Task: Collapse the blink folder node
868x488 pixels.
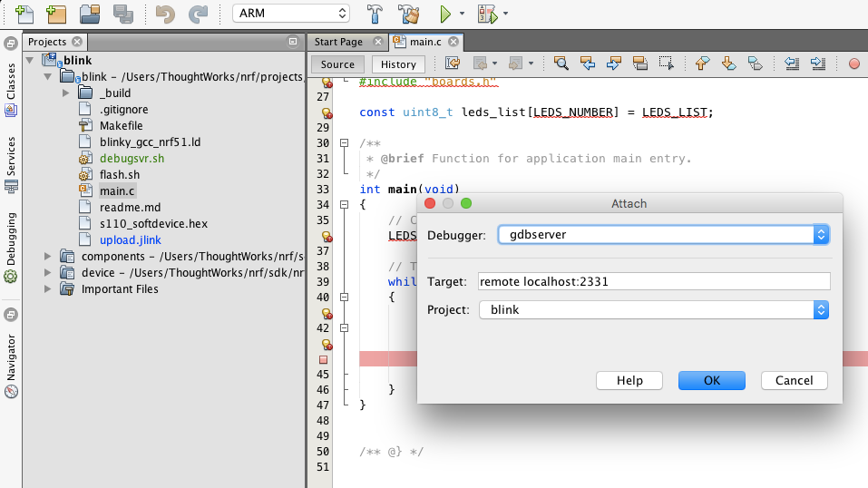Action: tap(48, 76)
